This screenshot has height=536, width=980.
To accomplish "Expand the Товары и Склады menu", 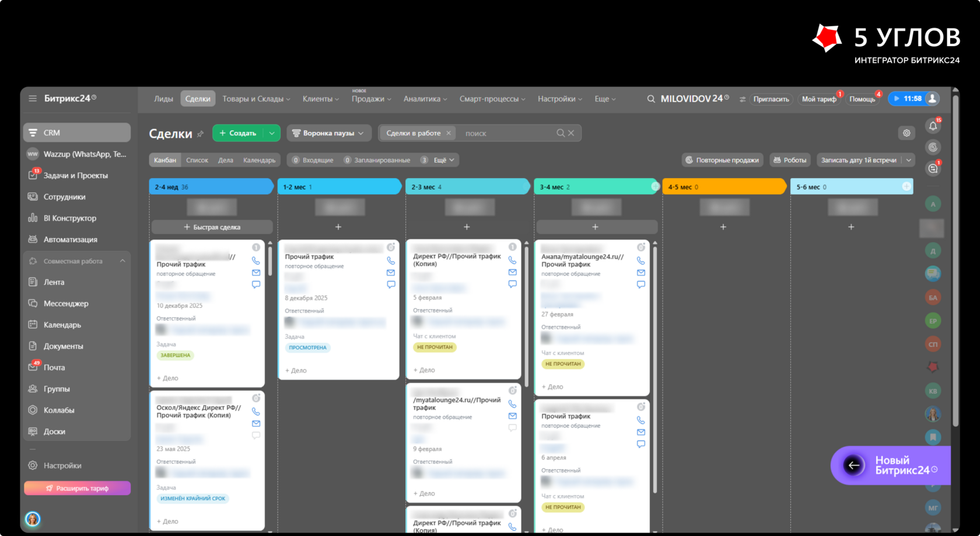I will [x=256, y=99].
